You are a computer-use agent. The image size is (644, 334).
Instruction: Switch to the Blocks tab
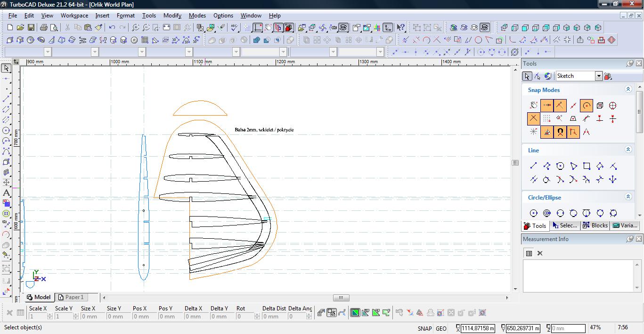point(595,225)
